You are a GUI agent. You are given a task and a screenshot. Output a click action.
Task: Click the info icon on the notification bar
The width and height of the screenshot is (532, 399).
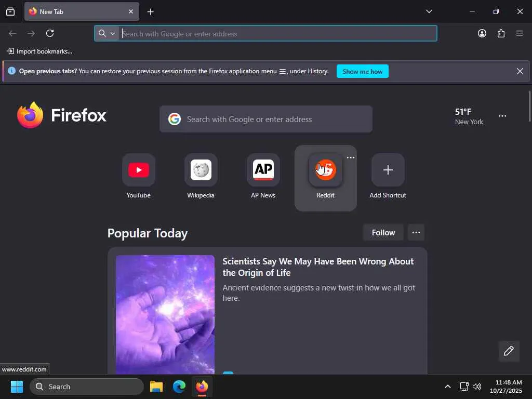(x=11, y=71)
